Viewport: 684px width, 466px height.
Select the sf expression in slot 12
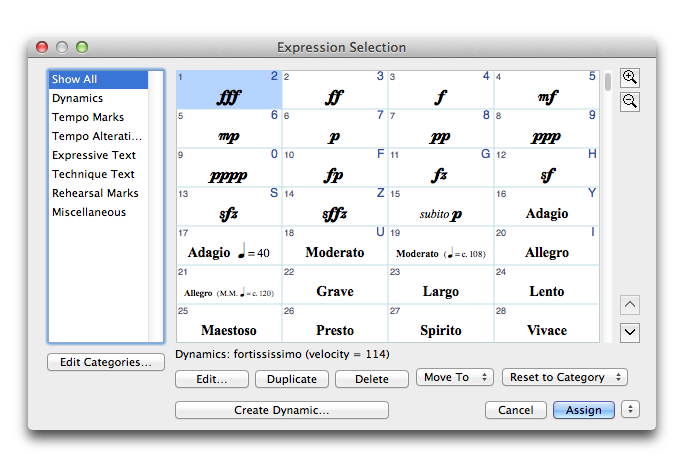pos(547,168)
